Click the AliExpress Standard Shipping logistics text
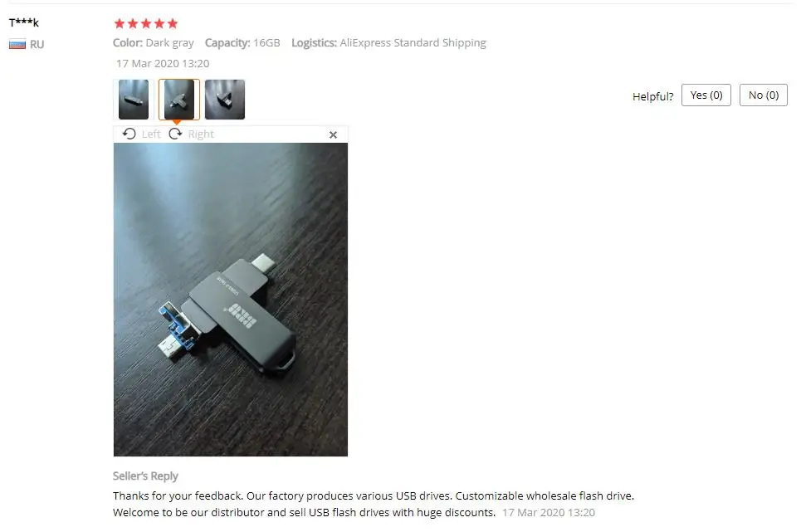This screenshot has height=532, width=801. (x=413, y=43)
